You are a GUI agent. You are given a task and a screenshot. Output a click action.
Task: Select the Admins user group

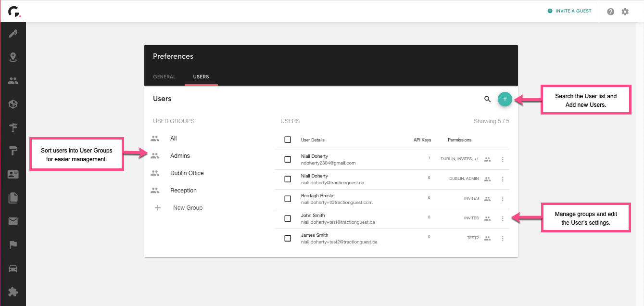point(180,155)
